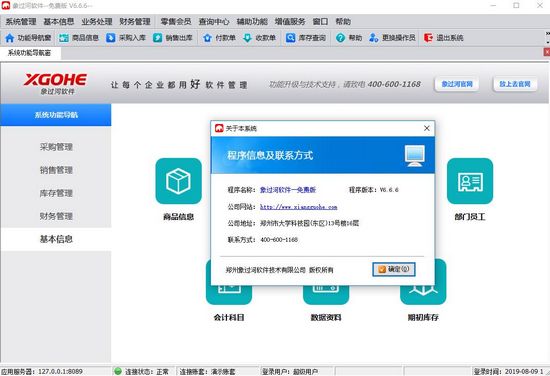Click the 登录时间 status bar entry
Image resolution: width=550 pixels, height=376 pixels.
(509, 371)
